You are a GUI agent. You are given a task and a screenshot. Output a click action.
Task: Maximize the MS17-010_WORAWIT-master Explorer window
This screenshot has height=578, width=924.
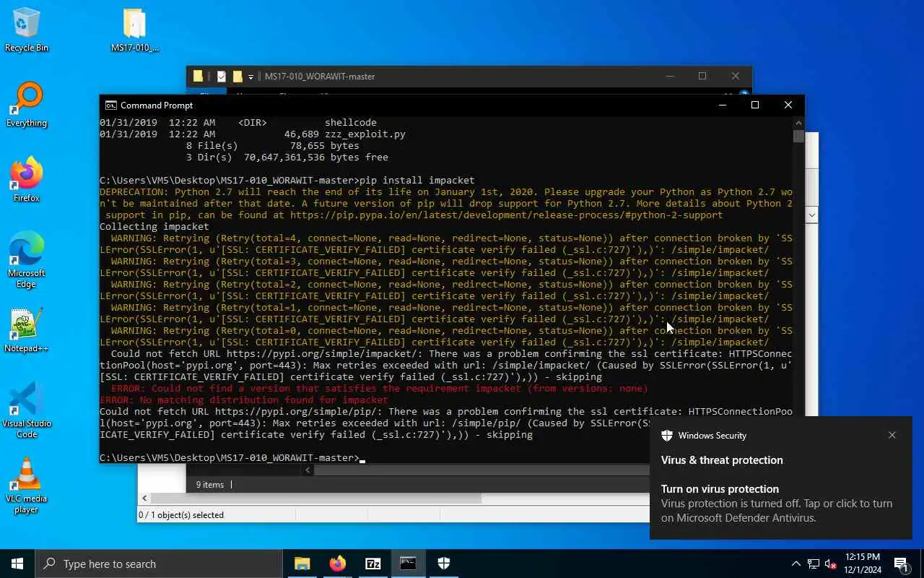point(702,77)
